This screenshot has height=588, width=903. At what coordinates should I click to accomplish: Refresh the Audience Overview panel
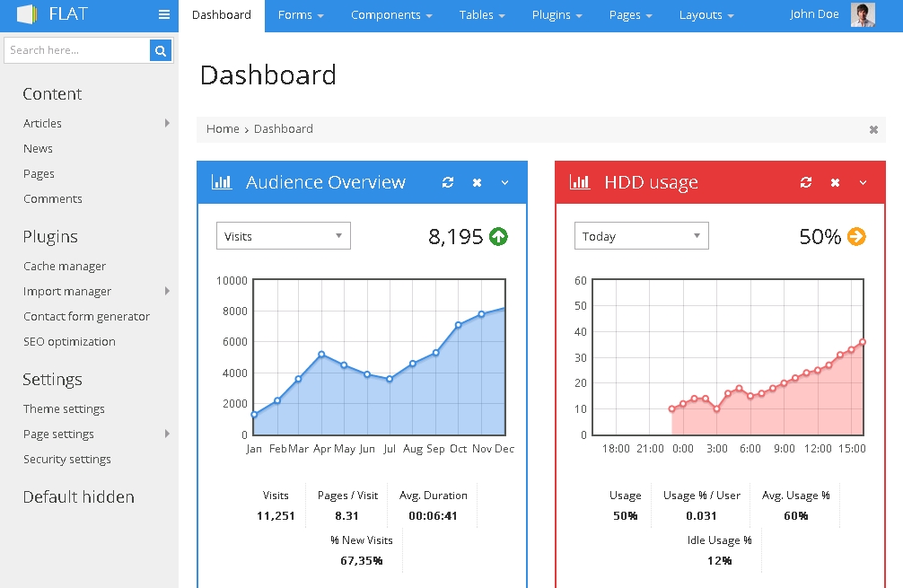pos(448,182)
